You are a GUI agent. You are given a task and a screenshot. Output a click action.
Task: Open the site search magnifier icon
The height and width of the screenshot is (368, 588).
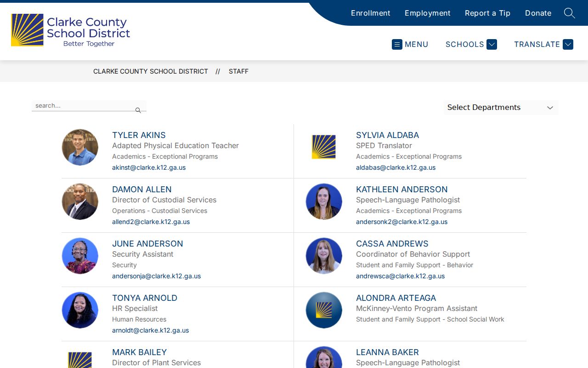(x=570, y=13)
